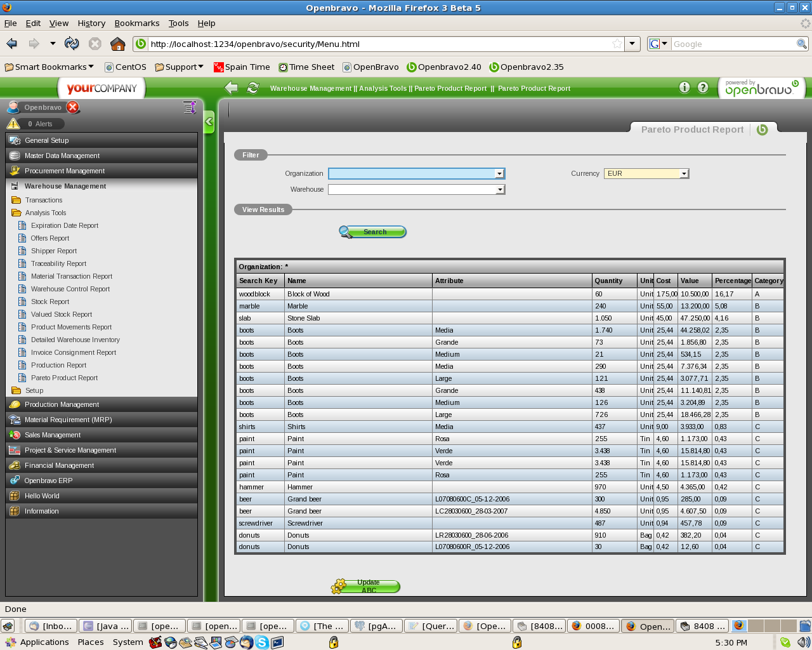This screenshot has width=812, height=650.
Task: Hide the left menu panel
Action: point(209,121)
